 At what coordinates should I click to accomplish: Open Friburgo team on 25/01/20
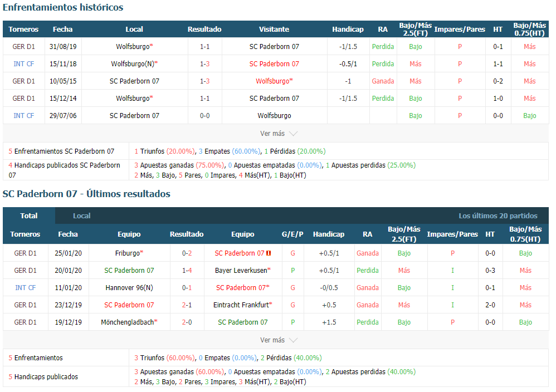(129, 253)
